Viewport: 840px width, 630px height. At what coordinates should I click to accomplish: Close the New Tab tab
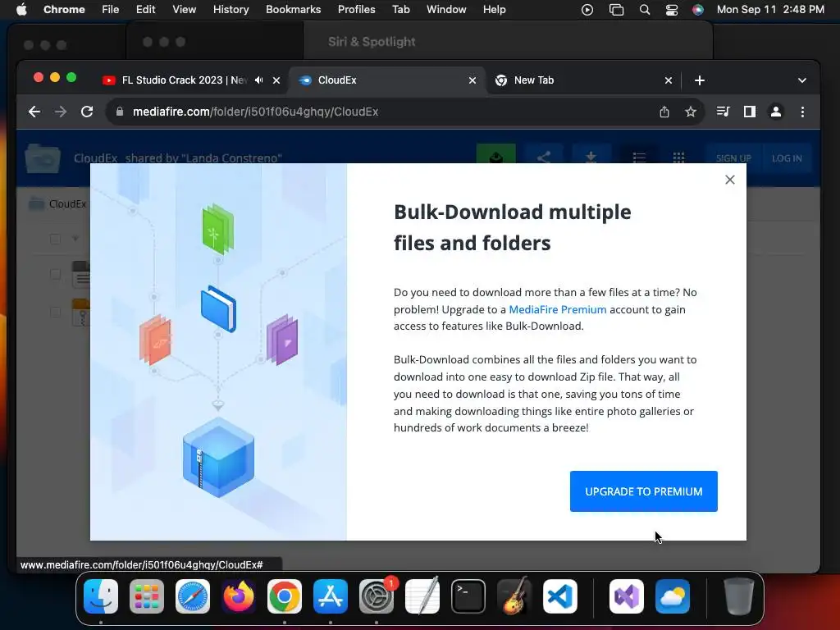pyautogui.click(x=668, y=80)
